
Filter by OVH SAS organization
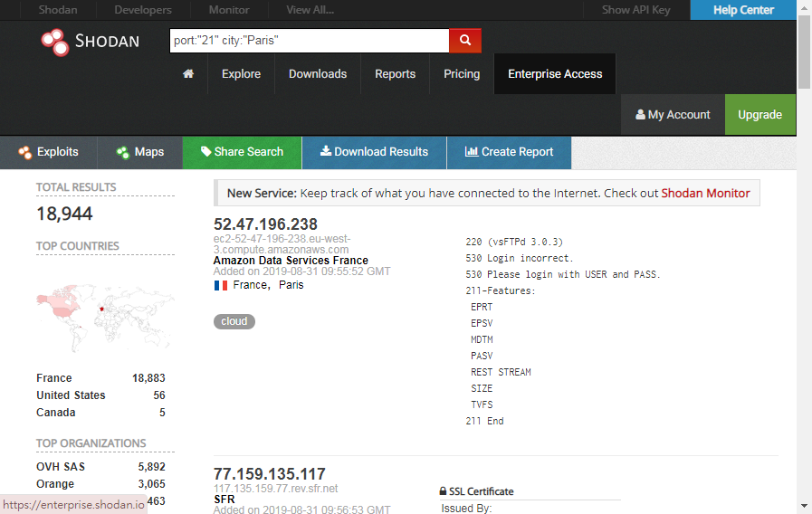(x=60, y=466)
